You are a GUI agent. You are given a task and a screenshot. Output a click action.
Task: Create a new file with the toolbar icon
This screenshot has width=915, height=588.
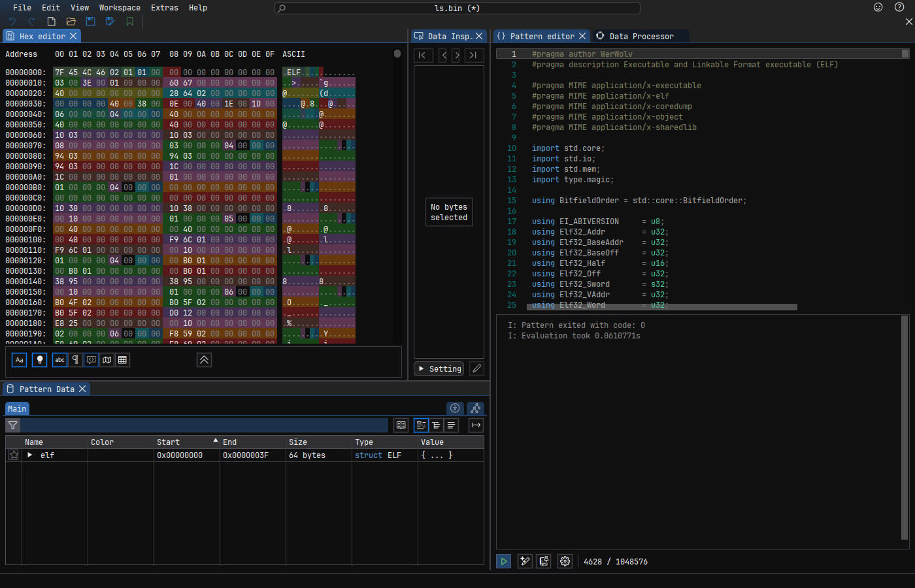click(x=51, y=22)
